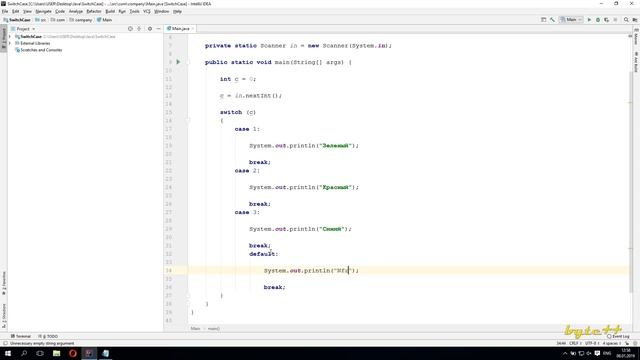
Task: Toggle the lock read-only icon in status bar
Action: tap(627, 343)
